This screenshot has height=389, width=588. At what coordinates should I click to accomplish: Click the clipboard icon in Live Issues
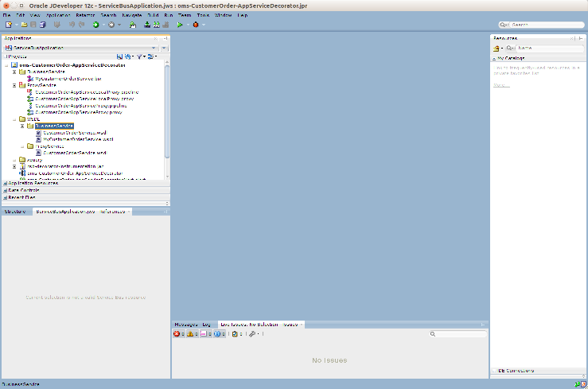pyautogui.click(x=235, y=334)
